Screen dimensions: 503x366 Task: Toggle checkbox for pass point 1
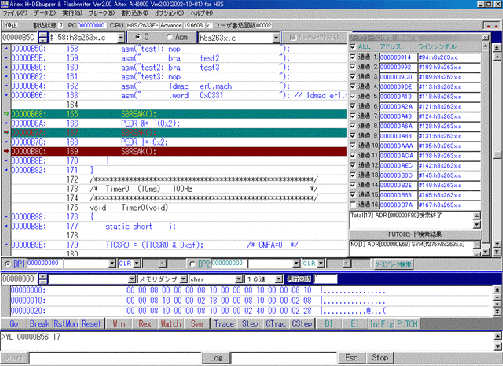tap(353, 57)
